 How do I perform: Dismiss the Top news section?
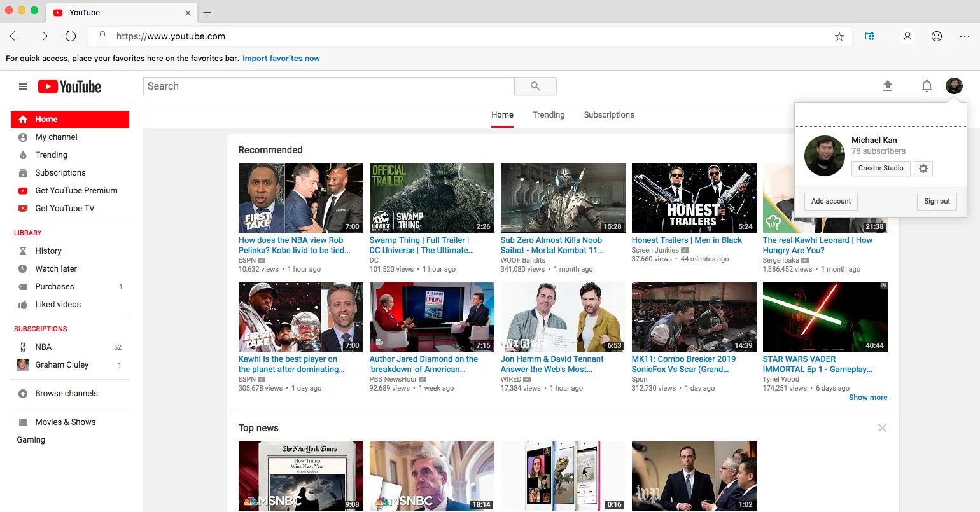(x=882, y=428)
